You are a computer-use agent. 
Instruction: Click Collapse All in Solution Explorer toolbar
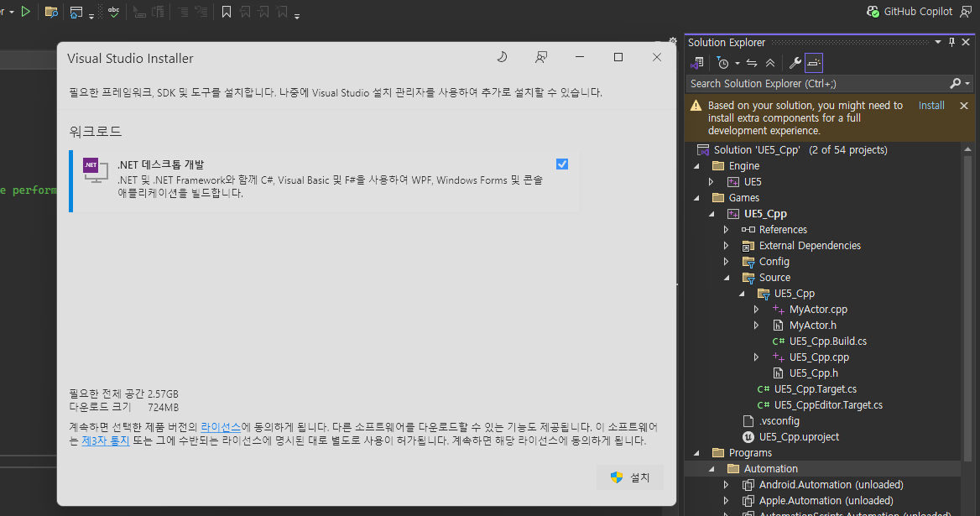click(x=770, y=63)
